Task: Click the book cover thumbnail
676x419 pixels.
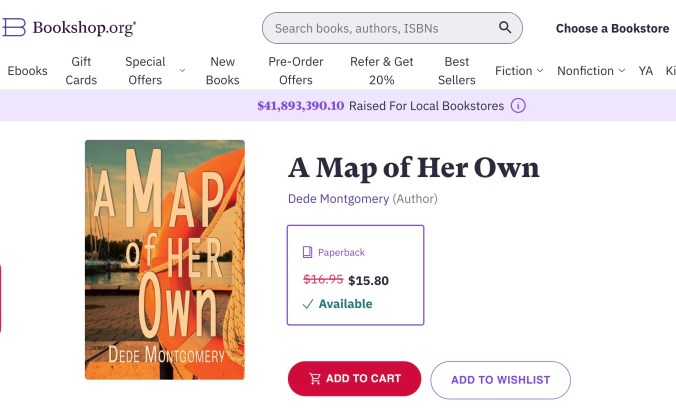Action: click(x=165, y=259)
